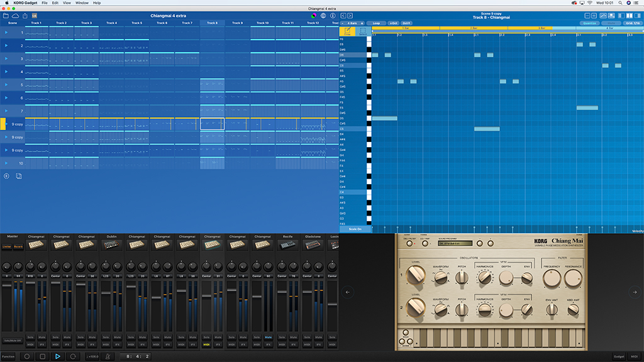644x362 pixels.
Task: Add a new scene with plus icon
Action: (x=6, y=176)
